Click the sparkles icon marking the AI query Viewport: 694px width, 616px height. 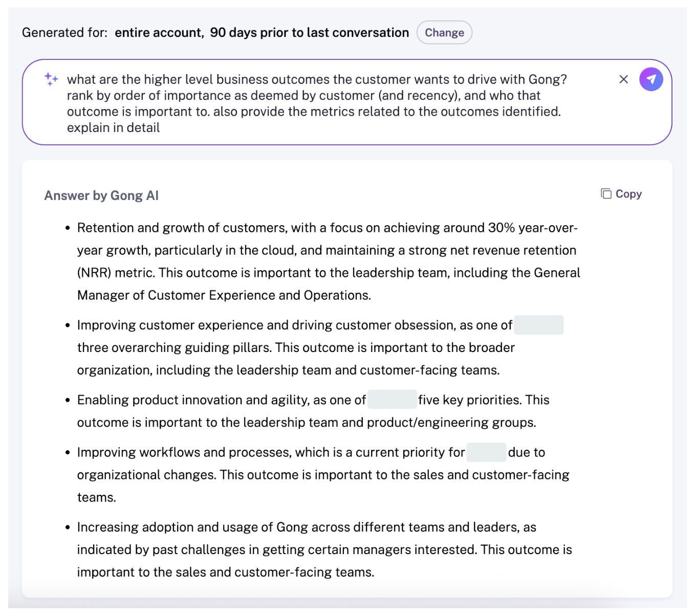pos(50,79)
